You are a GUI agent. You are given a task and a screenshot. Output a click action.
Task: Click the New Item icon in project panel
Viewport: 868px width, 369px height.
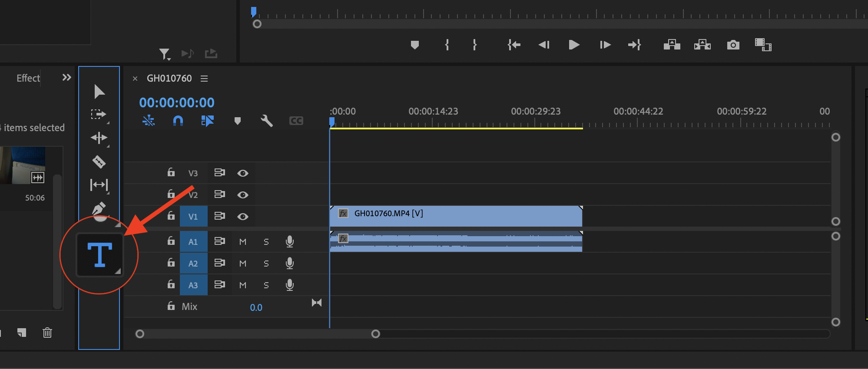pyautogui.click(x=22, y=333)
